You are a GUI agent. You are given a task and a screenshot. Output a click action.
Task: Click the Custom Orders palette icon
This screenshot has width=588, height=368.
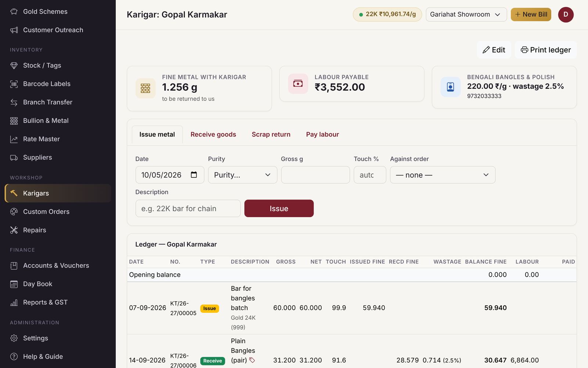[x=14, y=212]
